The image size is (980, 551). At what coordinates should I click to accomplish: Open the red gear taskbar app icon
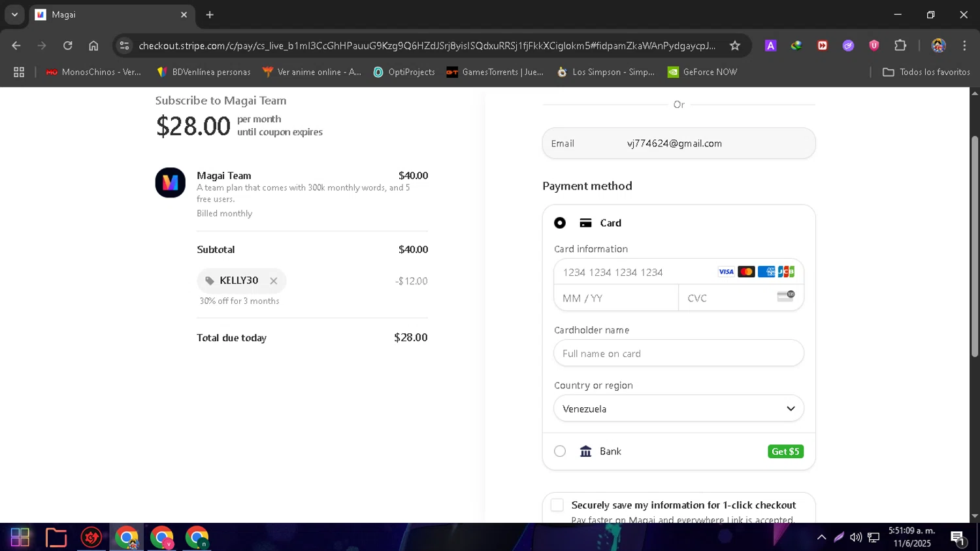pyautogui.click(x=91, y=537)
